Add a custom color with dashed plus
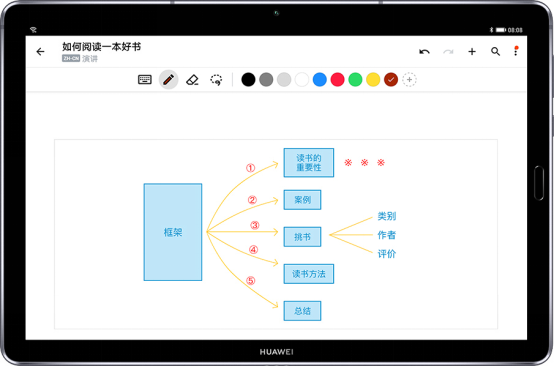This screenshot has height=366, width=554. pyautogui.click(x=409, y=79)
